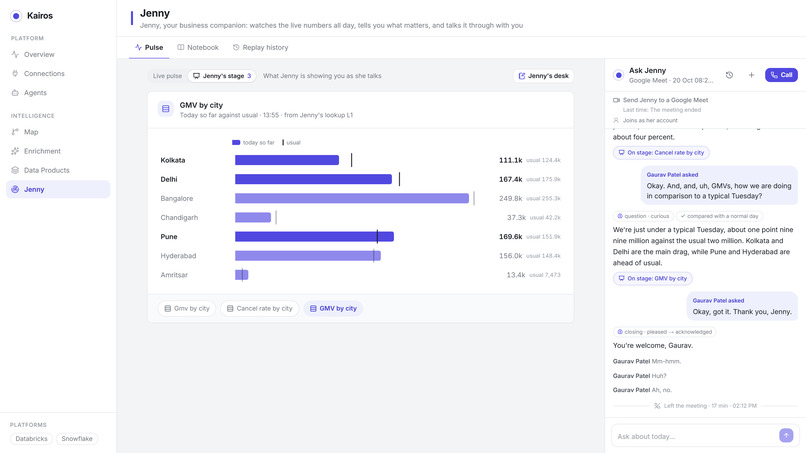Select the Jenny sidebar item
The width and height of the screenshot is (806, 453).
58,189
